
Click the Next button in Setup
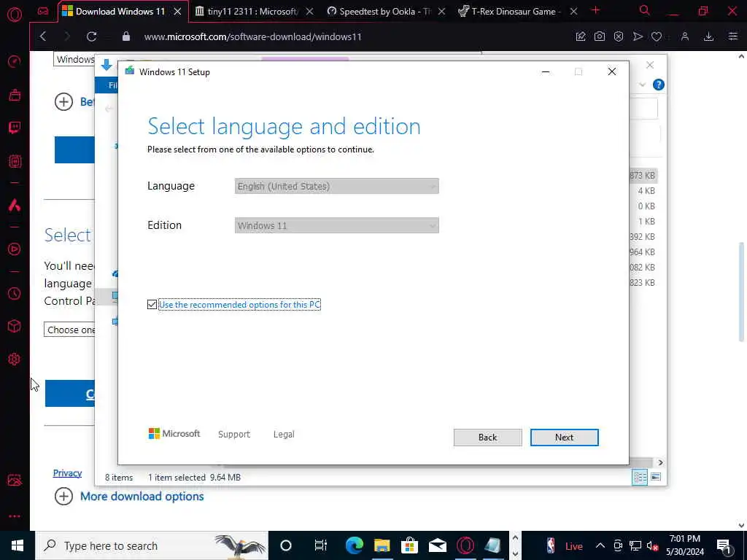coord(564,437)
